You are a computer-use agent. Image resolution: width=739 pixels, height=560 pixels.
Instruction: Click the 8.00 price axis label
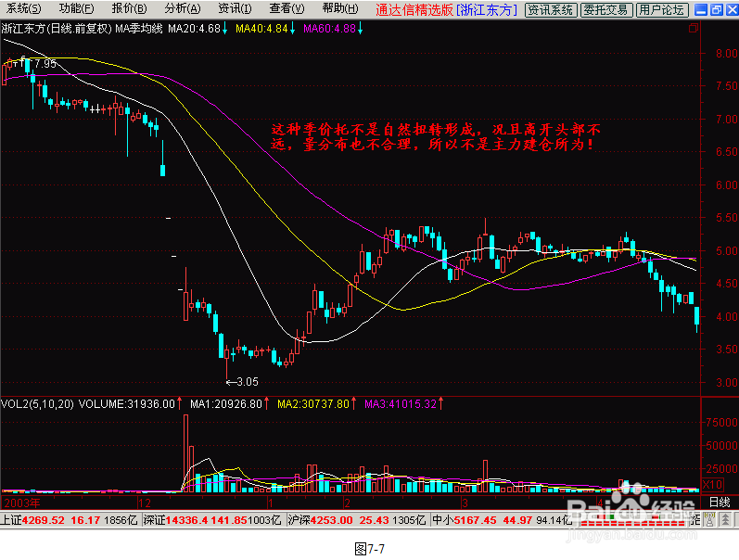726,53
